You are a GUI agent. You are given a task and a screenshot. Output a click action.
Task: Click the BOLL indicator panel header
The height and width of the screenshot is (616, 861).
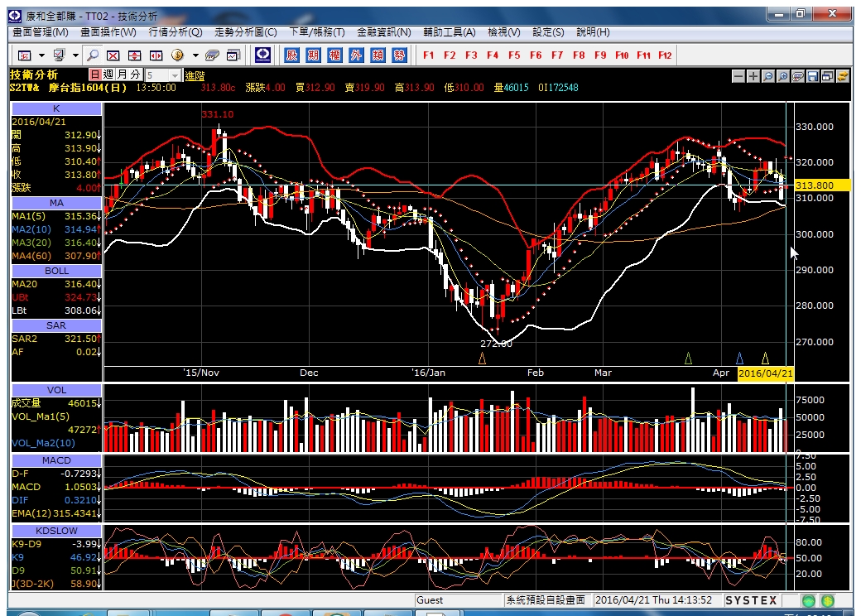click(x=56, y=272)
